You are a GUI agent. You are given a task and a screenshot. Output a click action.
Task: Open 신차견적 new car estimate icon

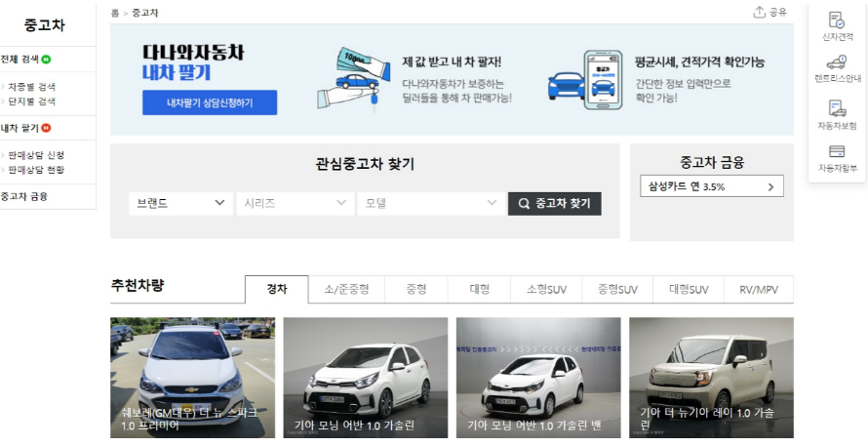click(837, 20)
